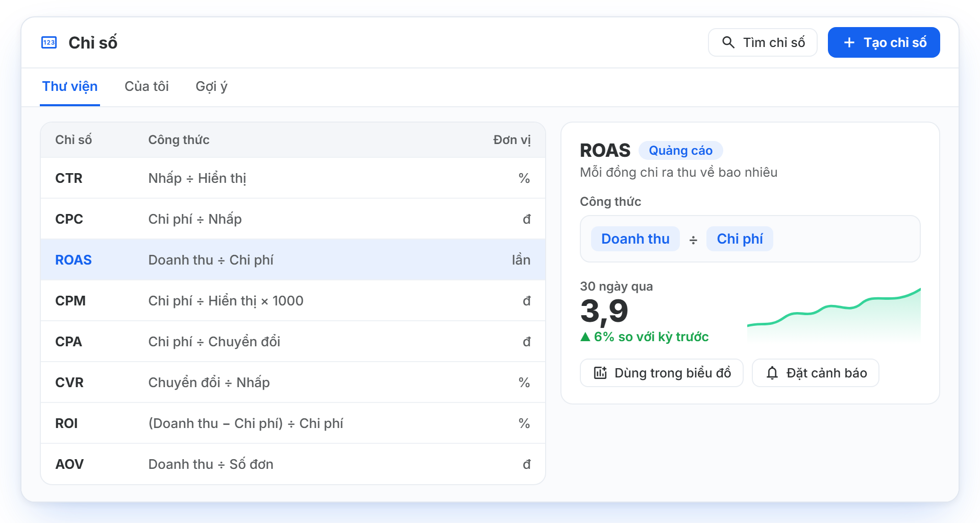
Task: Select the ROI metric row
Action: [293, 423]
